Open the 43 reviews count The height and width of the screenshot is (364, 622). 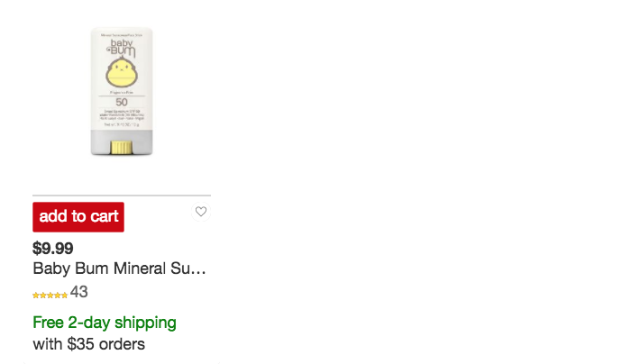pos(79,292)
